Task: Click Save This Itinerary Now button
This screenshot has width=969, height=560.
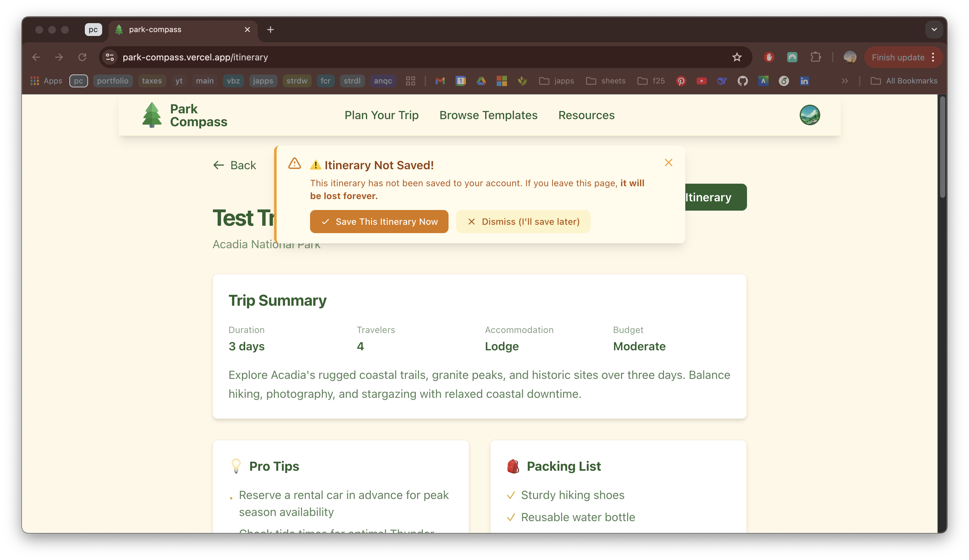Action: [379, 221]
